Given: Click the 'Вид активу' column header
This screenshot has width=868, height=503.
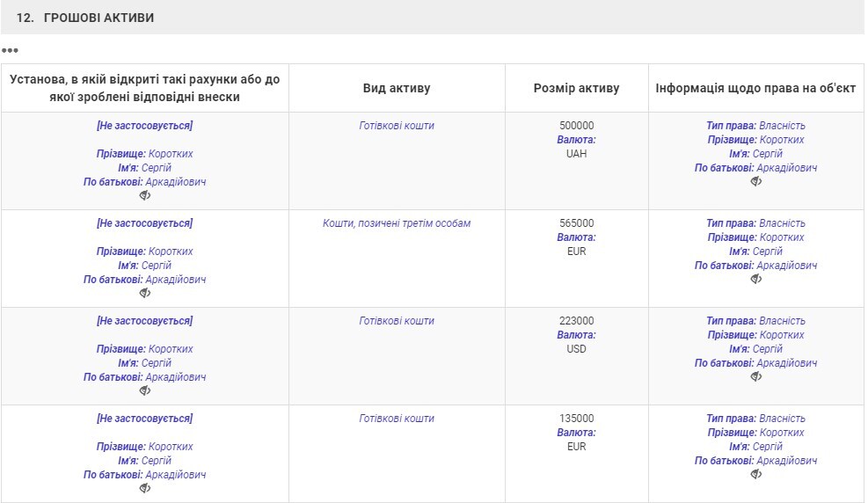Looking at the screenshot, I should (x=397, y=88).
